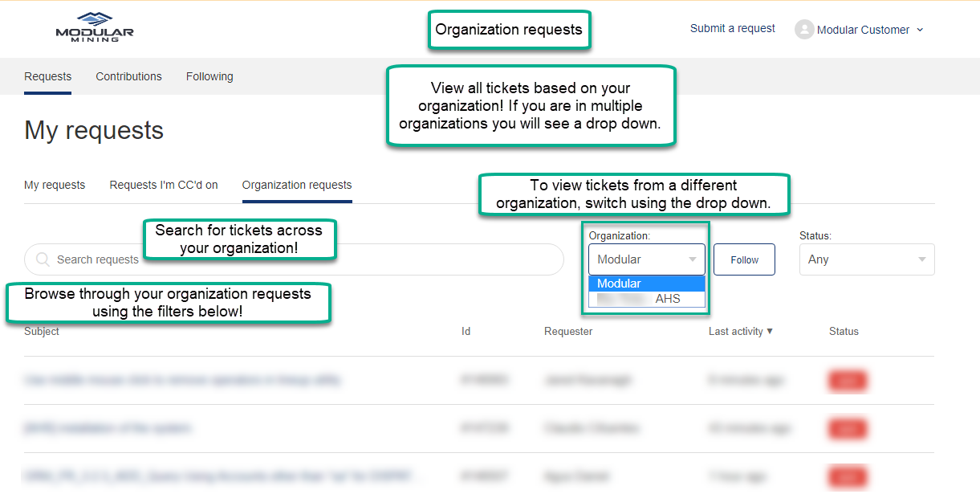Expand the Organization dropdown showing Modular

pos(647,259)
